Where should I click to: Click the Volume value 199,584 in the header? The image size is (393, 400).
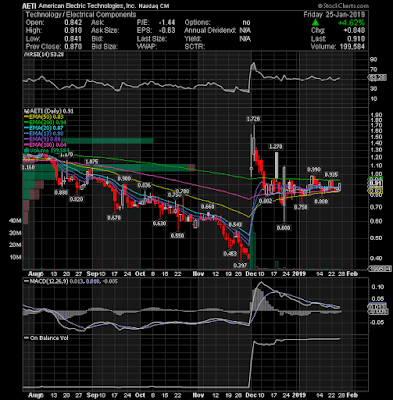[x=353, y=47]
